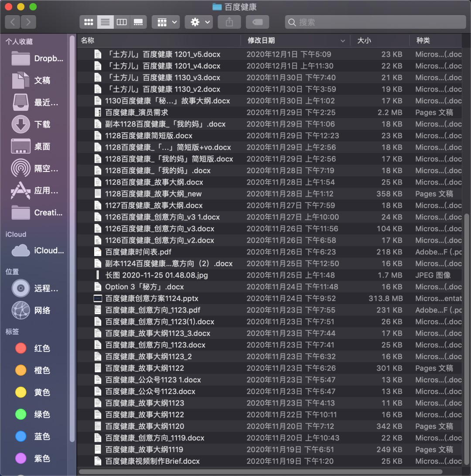Switch to list view

[105, 22]
